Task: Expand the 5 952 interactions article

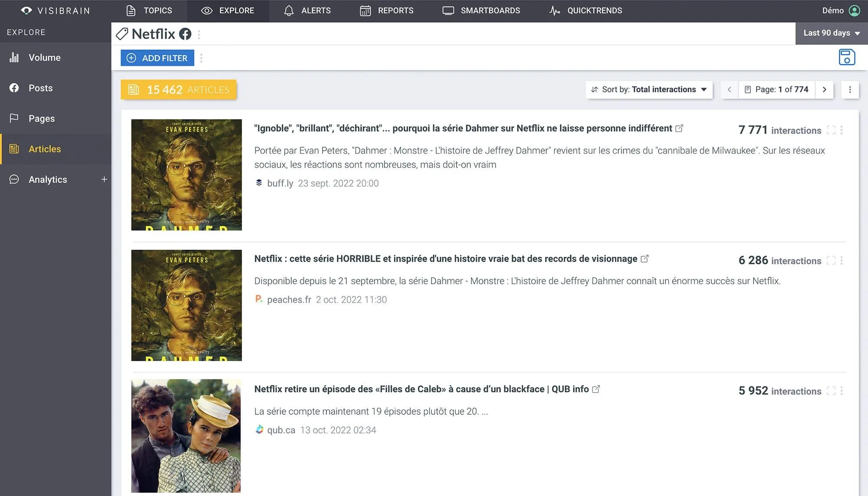Action: (831, 391)
